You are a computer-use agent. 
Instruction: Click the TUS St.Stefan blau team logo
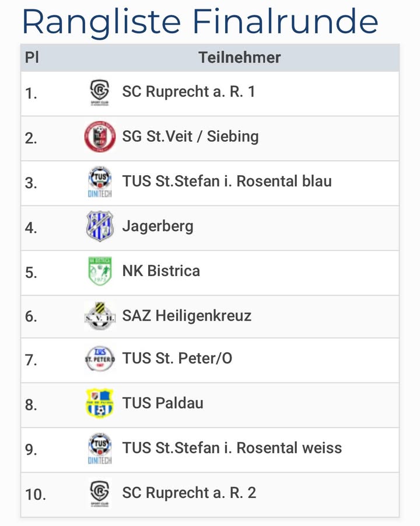point(99,182)
